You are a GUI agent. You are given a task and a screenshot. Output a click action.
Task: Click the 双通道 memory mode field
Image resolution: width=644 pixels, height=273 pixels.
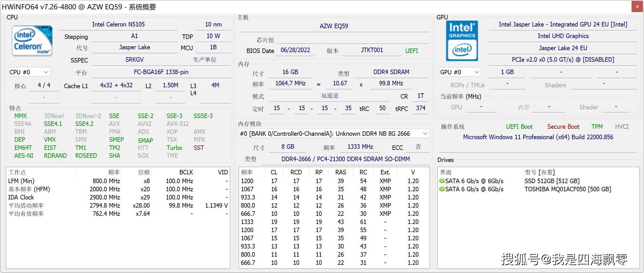(x=329, y=96)
